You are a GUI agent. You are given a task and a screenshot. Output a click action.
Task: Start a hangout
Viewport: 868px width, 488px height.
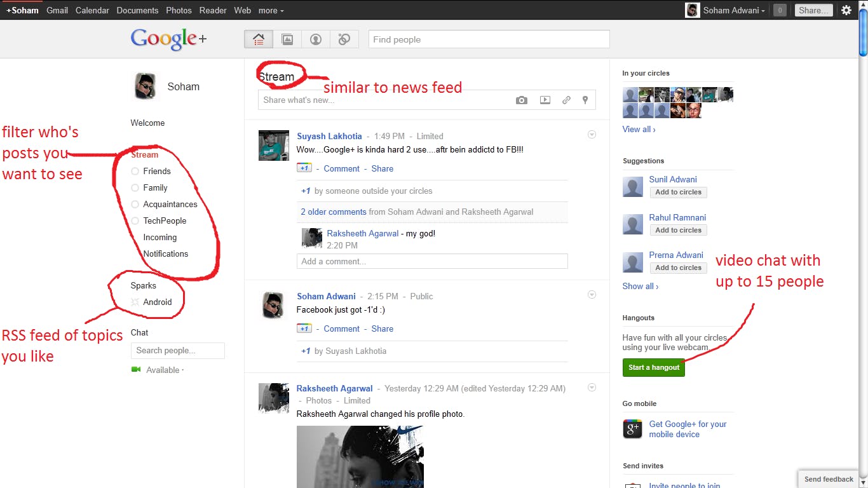[654, 367]
